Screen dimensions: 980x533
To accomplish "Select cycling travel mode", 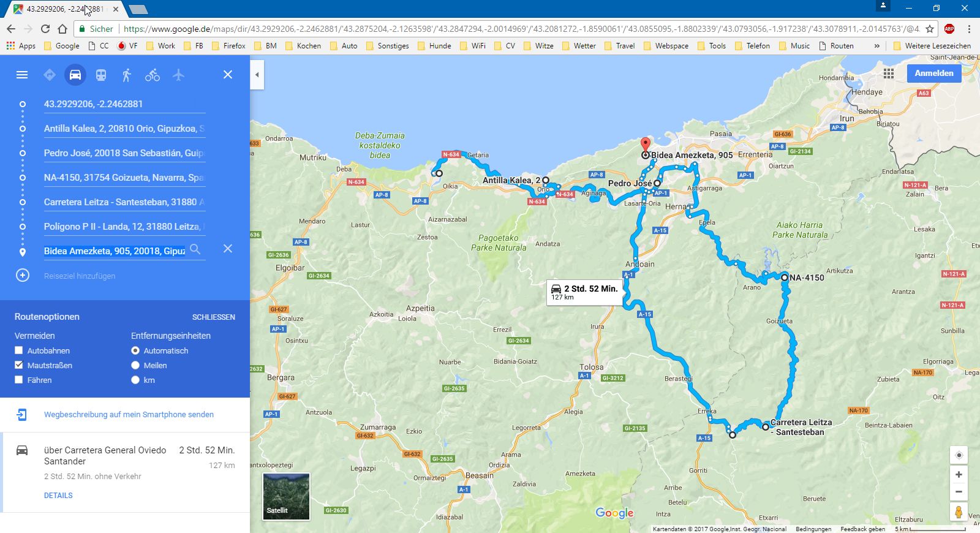I will [x=153, y=75].
